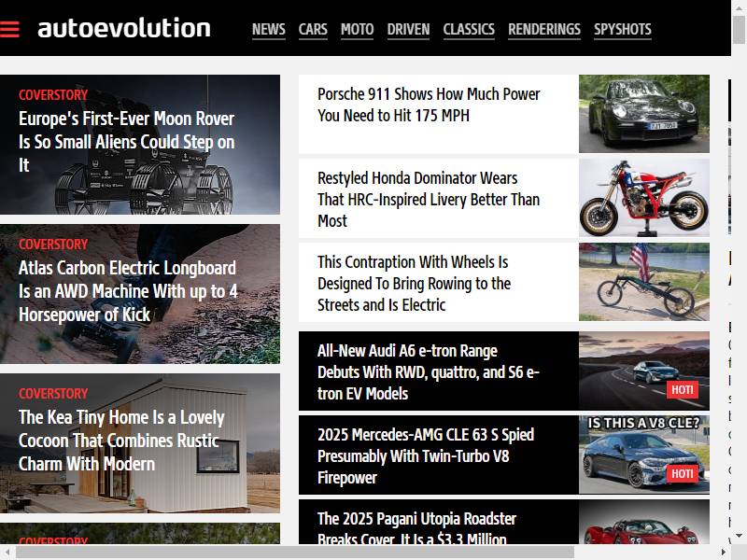The height and width of the screenshot is (560, 747).
Task: Click the autoevolution logo
Action: (124, 28)
